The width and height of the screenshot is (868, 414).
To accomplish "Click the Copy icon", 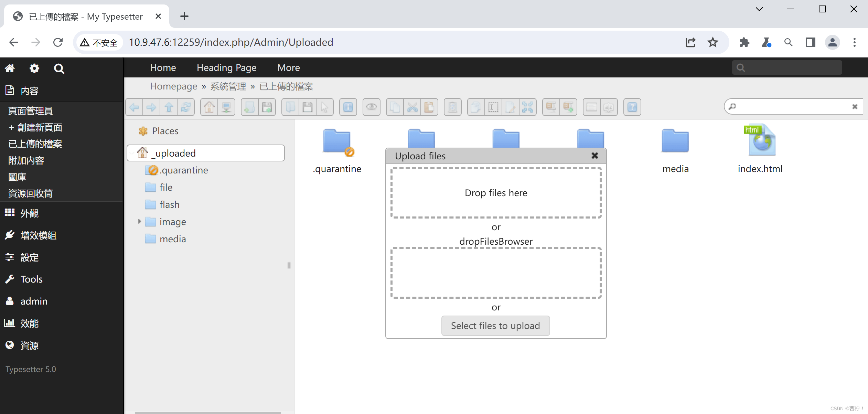I will point(395,107).
